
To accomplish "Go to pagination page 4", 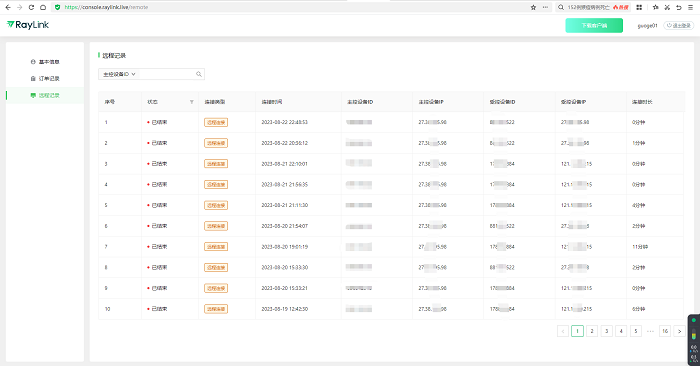I will coord(621,331).
